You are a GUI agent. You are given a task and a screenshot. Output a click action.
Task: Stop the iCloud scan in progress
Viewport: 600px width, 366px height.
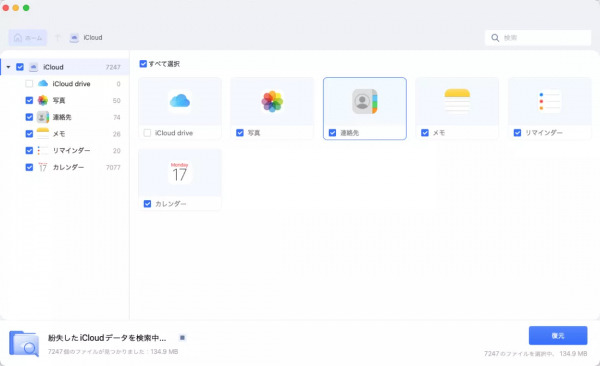point(182,337)
